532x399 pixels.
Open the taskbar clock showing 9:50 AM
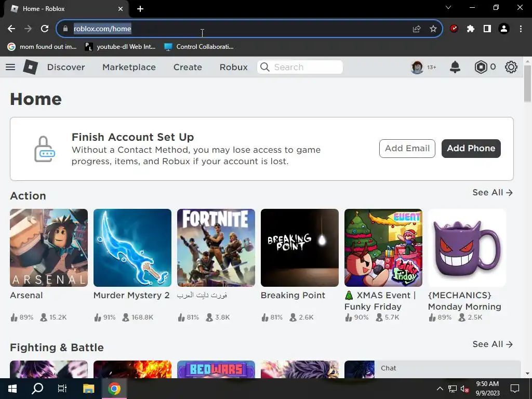tap(487, 389)
